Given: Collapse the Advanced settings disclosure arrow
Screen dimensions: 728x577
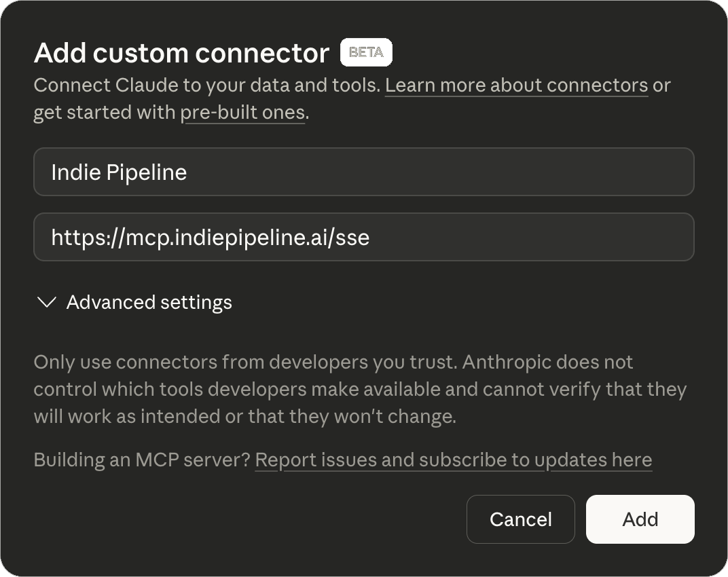Looking at the screenshot, I should (x=46, y=302).
